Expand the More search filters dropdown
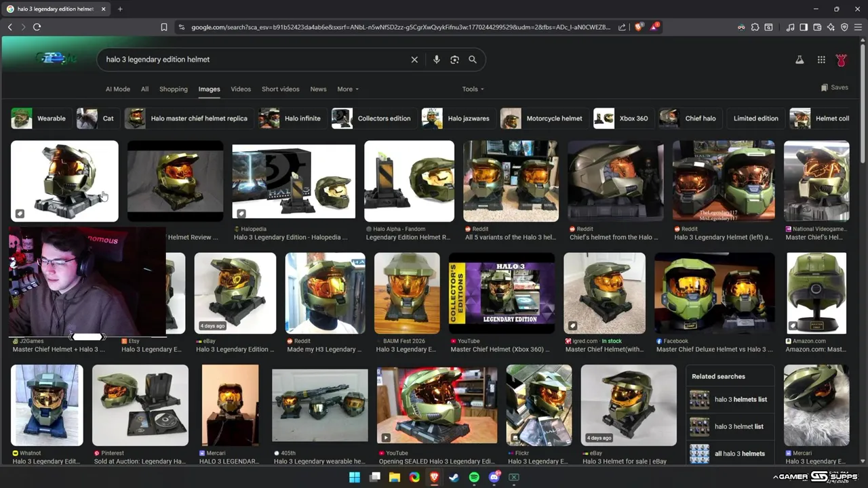Image resolution: width=868 pixels, height=488 pixels. coord(348,89)
